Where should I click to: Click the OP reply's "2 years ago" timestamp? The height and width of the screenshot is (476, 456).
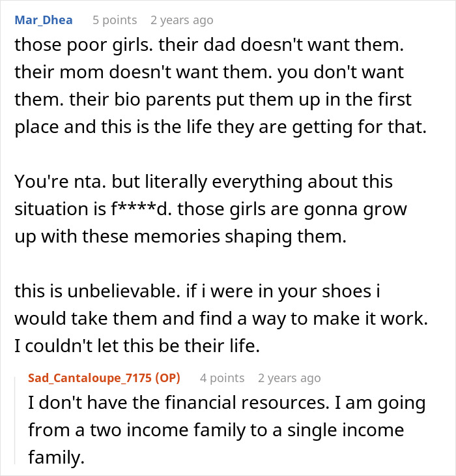point(289,378)
